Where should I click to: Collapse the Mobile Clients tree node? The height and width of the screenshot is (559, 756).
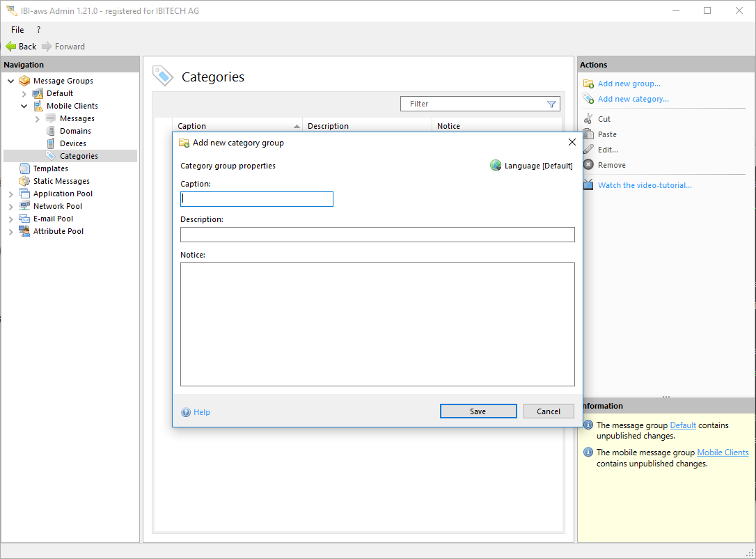coord(24,107)
